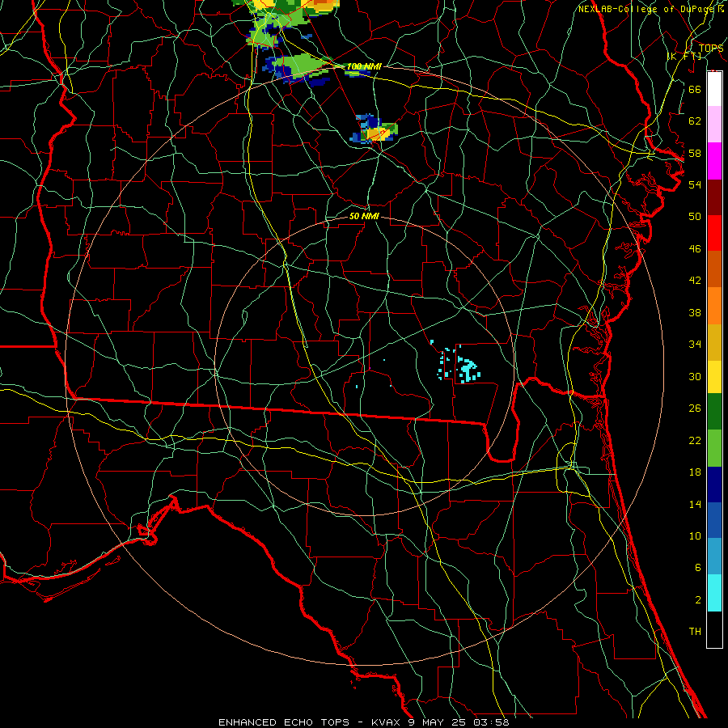Screen dimensions: 728x728
Task: Click the white swatch in the tops legend
Action: (x=714, y=89)
